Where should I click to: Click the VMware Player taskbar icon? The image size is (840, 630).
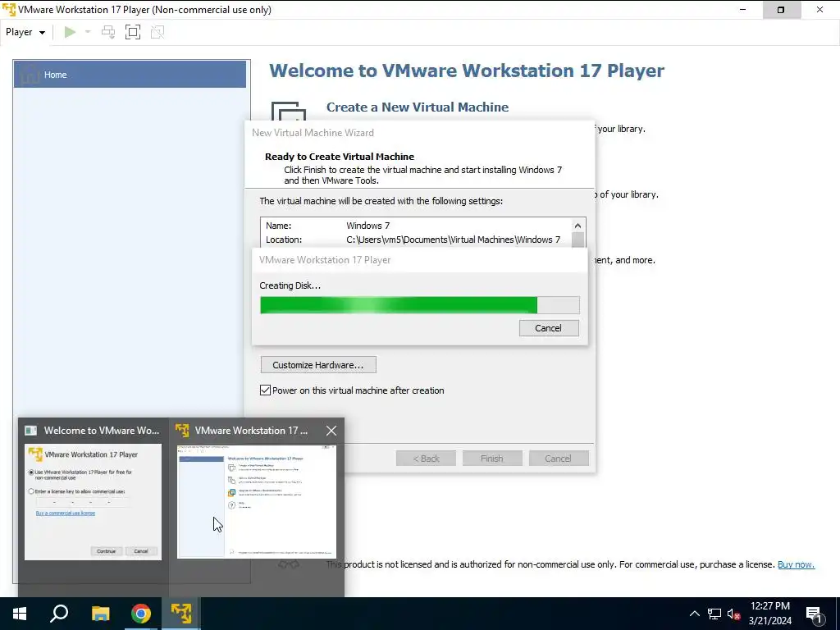[x=181, y=614]
